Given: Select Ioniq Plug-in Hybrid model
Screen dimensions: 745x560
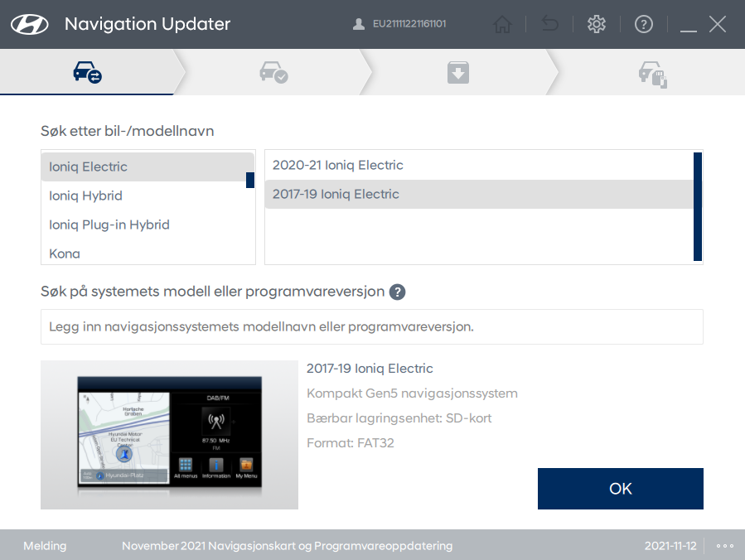Looking at the screenshot, I should (x=148, y=224).
